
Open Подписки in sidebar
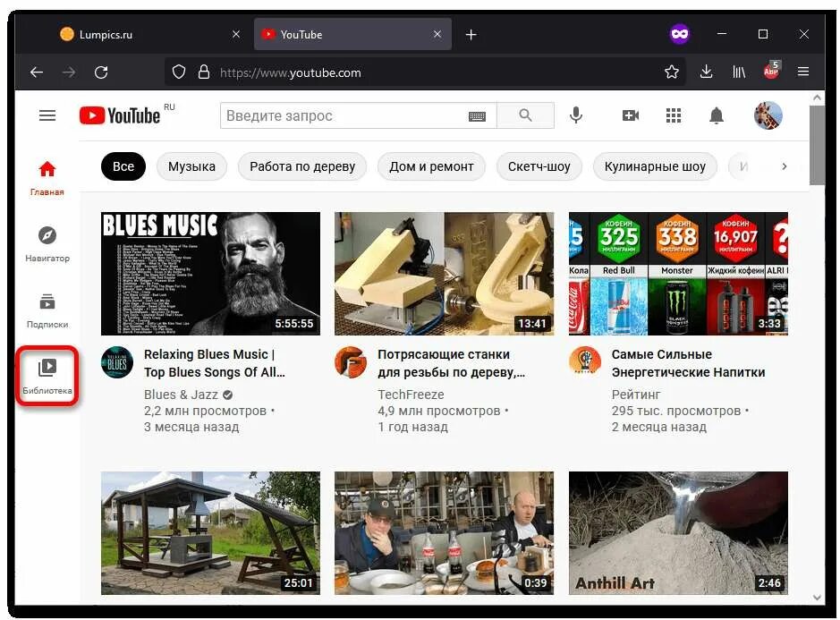click(x=47, y=310)
